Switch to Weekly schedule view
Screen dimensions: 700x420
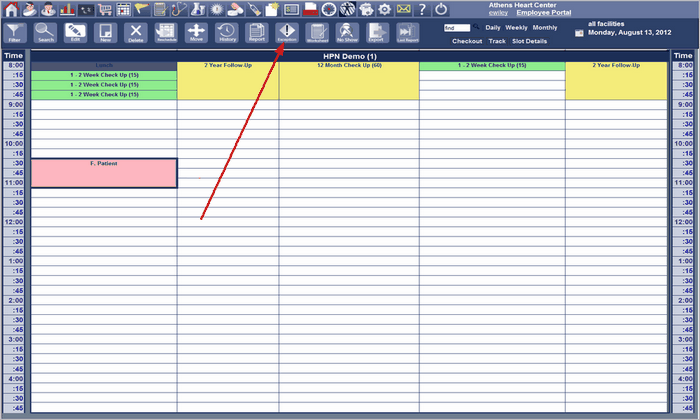pyautogui.click(x=516, y=27)
